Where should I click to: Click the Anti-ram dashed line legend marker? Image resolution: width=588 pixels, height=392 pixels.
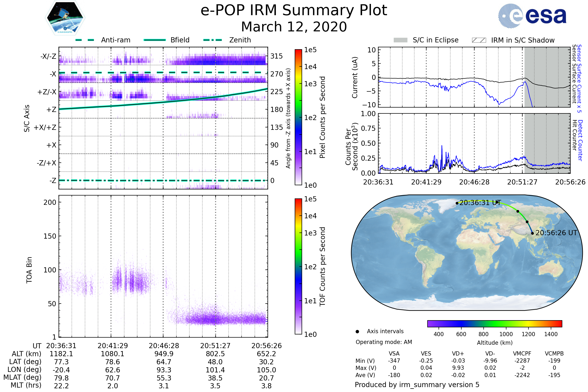[85, 40]
